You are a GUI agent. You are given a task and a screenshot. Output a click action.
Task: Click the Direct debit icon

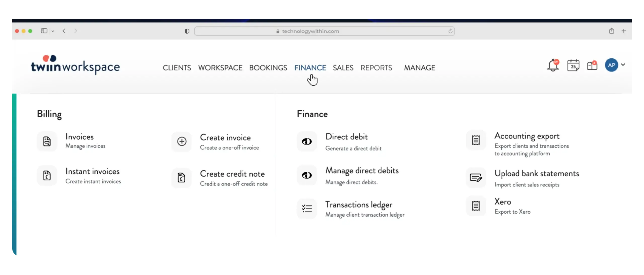point(307,142)
